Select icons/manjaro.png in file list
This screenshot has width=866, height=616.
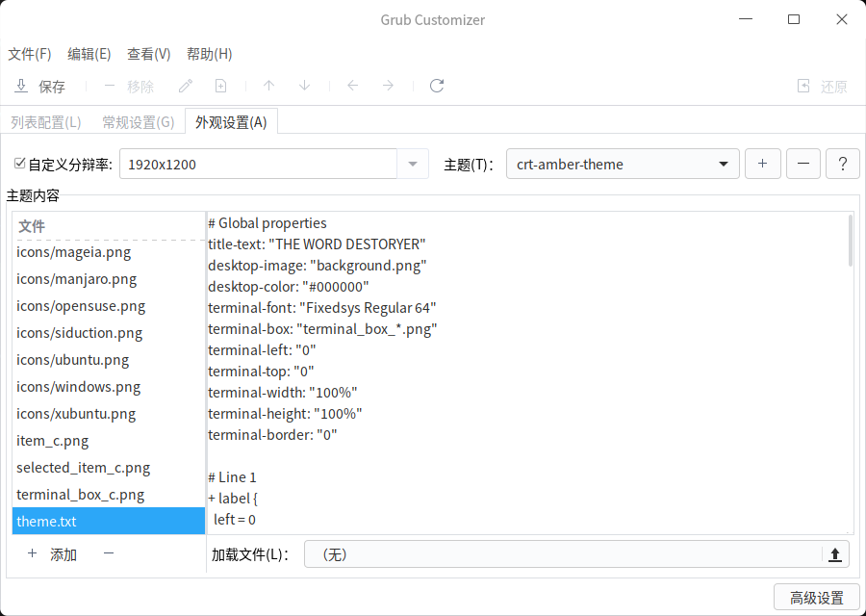pos(109,279)
